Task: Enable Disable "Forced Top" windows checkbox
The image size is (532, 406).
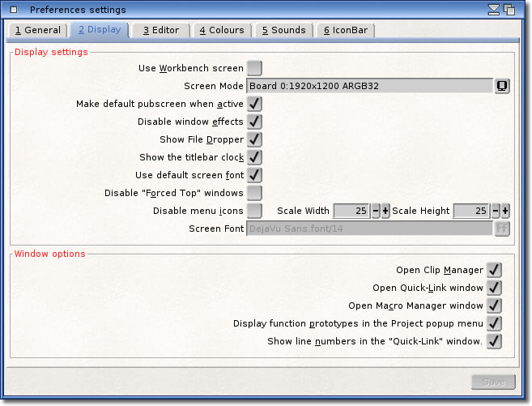Action: pyautogui.click(x=254, y=193)
